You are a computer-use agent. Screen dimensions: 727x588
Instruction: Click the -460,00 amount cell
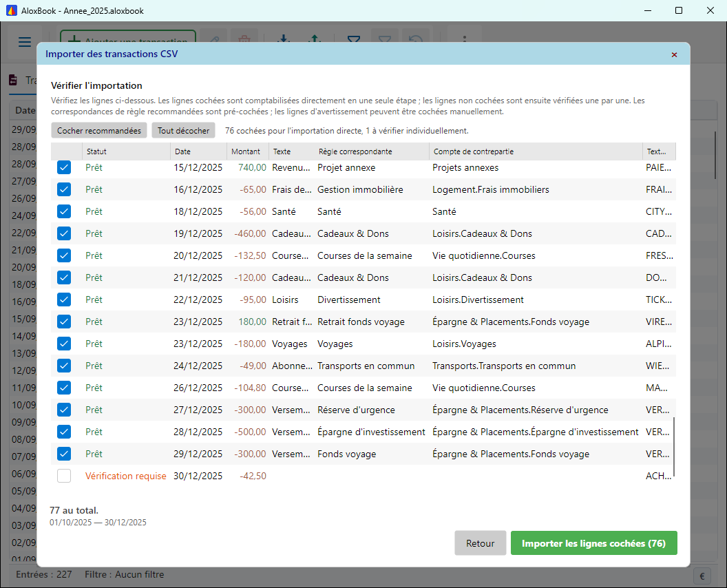tap(250, 233)
